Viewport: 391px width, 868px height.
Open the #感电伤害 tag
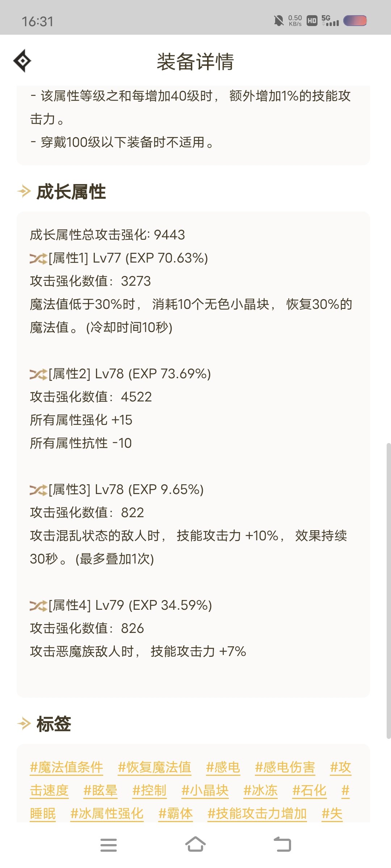[285, 767]
